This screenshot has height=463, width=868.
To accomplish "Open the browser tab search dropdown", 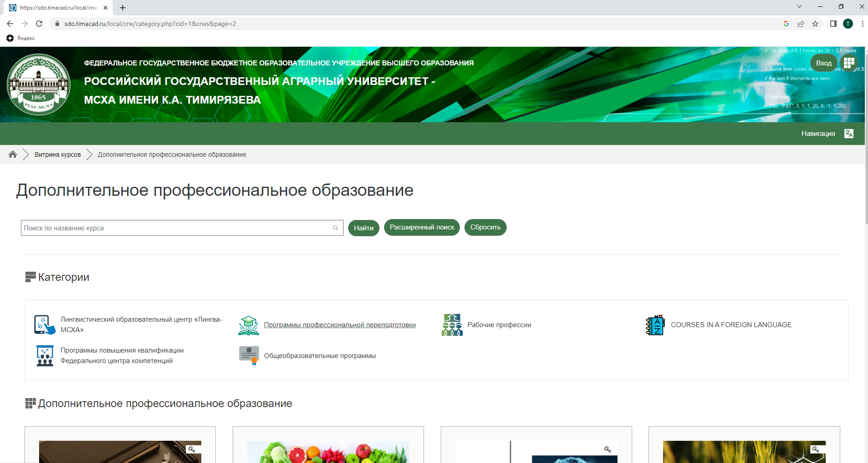I will pyautogui.click(x=799, y=7).
